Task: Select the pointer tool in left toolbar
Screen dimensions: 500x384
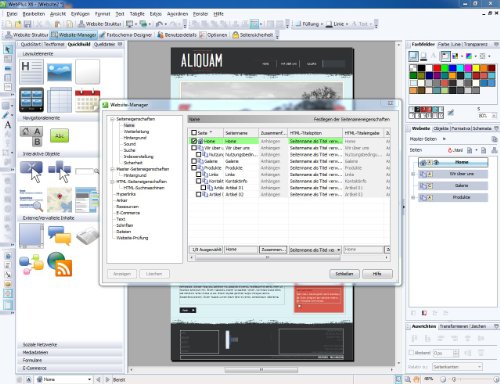Action: pos(8,50)
